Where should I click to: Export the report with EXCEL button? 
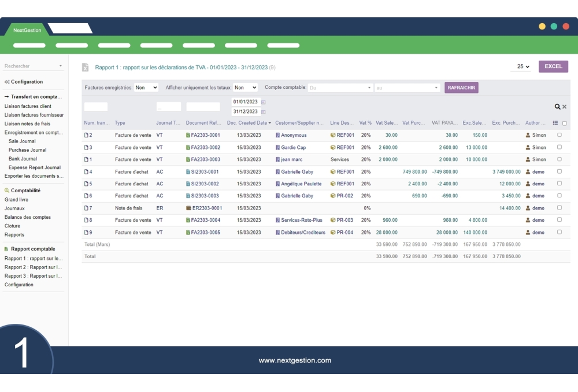[553, 66]
